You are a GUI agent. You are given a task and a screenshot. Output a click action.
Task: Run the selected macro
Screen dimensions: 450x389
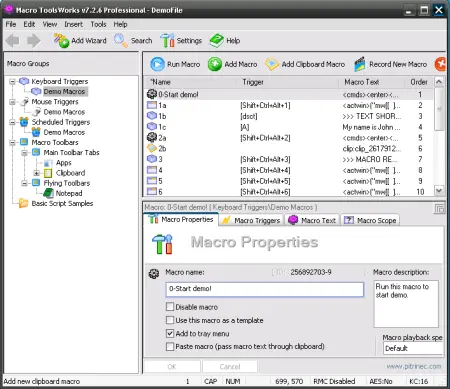click(175, 64)
